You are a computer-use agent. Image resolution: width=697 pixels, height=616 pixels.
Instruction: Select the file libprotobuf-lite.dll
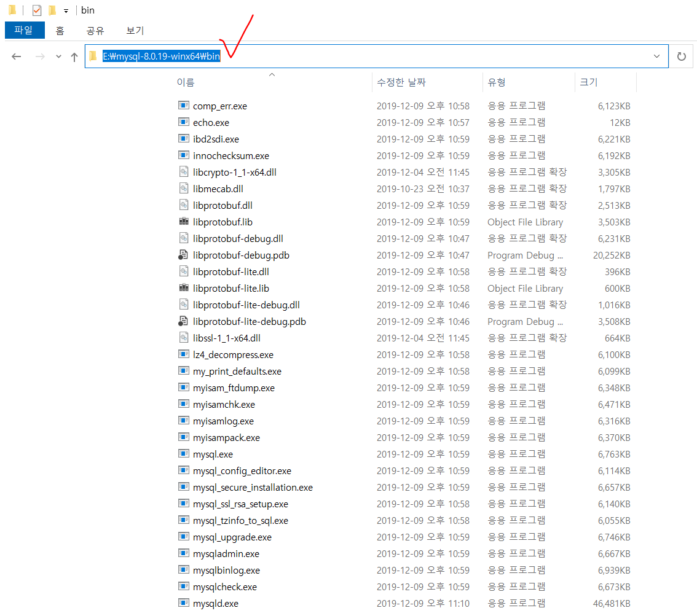(x=230, y=272)
